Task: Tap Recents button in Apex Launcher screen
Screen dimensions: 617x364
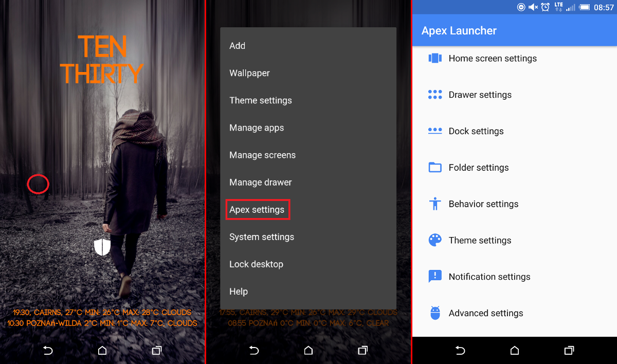Action: coord(569,351)
